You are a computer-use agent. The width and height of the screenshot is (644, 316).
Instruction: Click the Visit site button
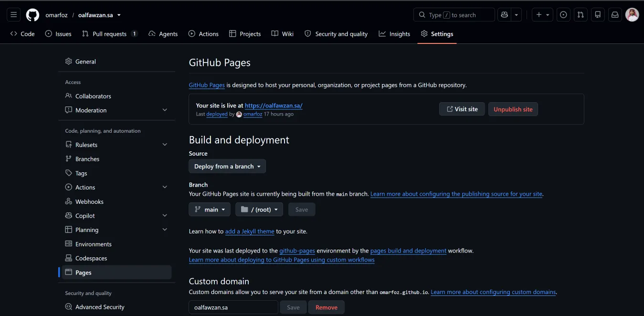click(x=462, y=109)
